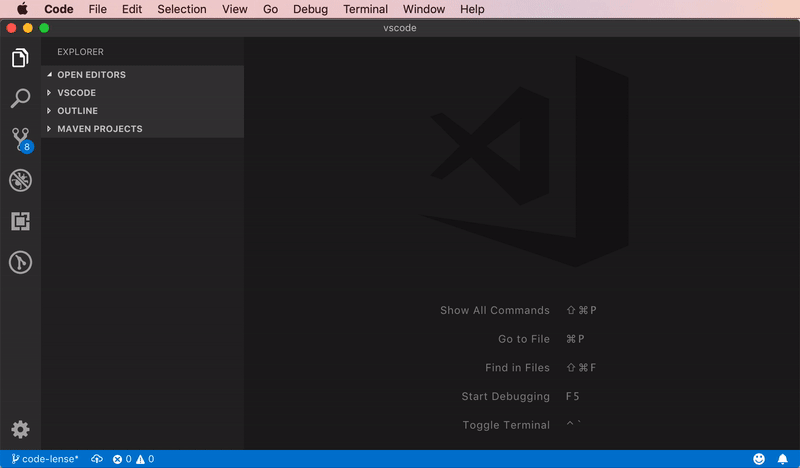Open the Manage gear icon
This screenshot has height=468, width=800.
click(20, 429)
